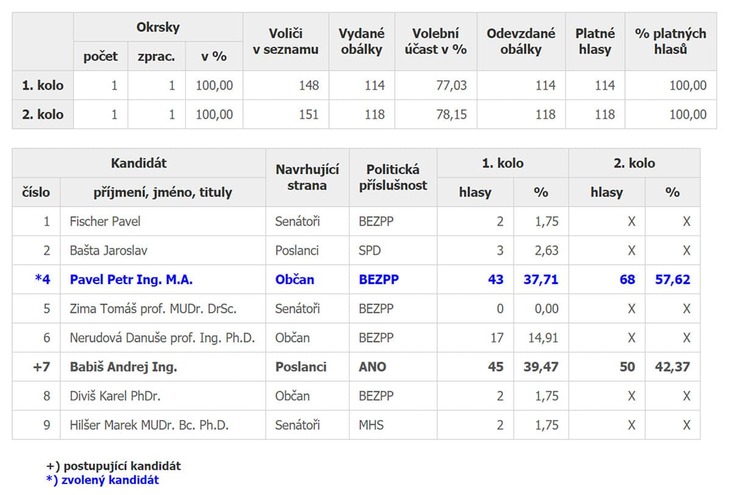Click the Okrsky header cell
731x495 pixels.
coord(158,27)
